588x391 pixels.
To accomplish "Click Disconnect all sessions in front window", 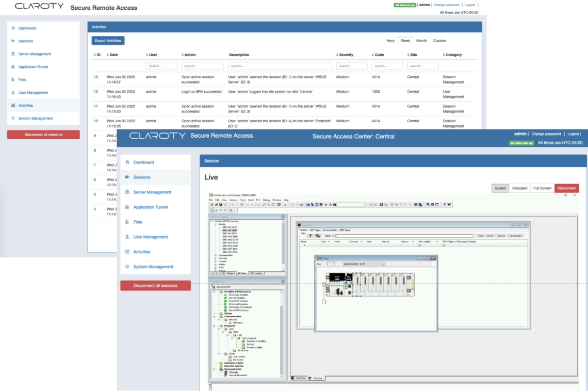I will [x=155, y=286].
